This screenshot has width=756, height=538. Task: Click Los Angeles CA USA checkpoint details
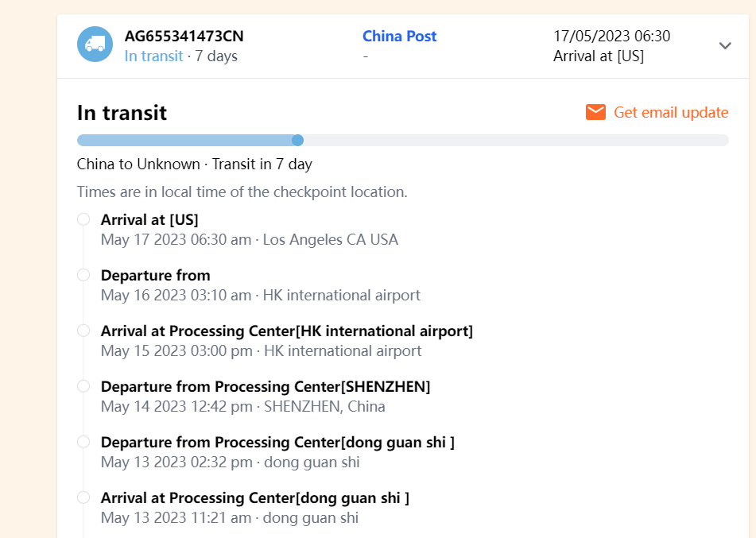(330, 239)
